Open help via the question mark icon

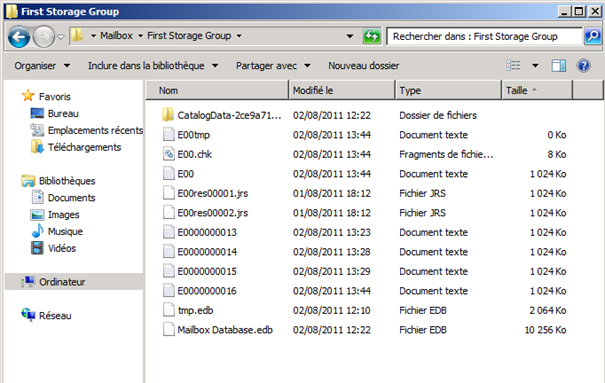coord(583,66)
